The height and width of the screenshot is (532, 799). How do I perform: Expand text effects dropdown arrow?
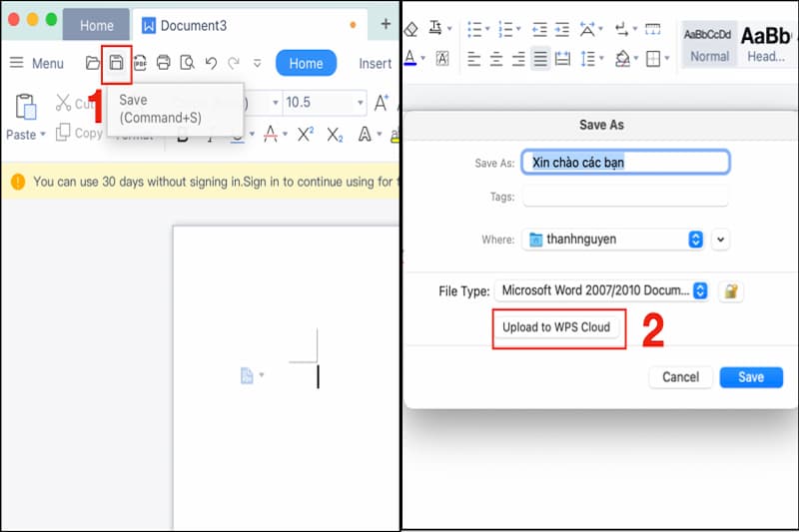click(380, 134)
